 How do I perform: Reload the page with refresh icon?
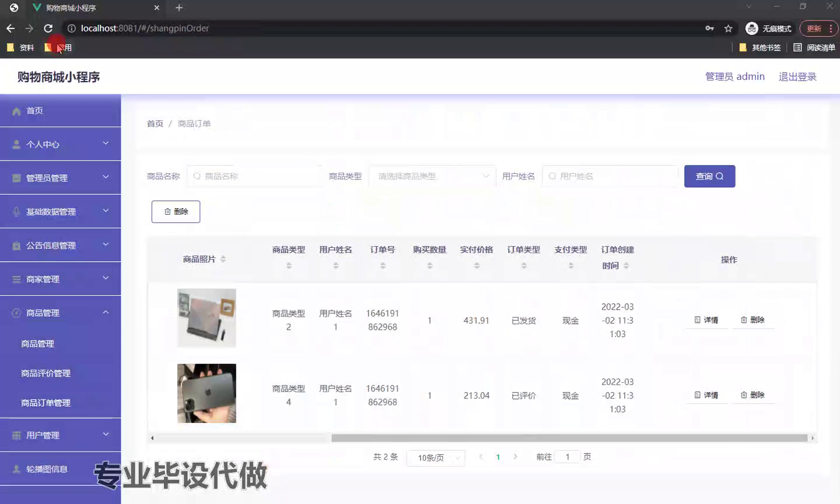click(x=48, y=28)
